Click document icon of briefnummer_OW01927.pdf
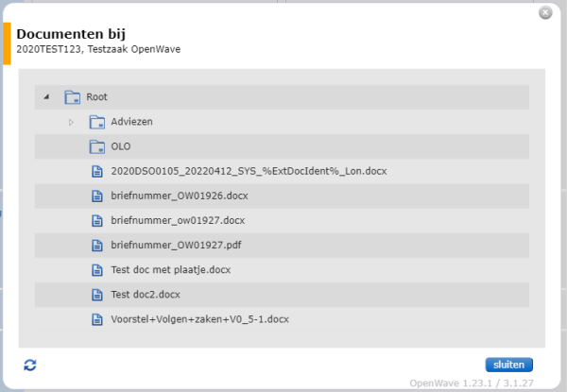Image resolution: width=567 pixels, height=392 pixels. coord(97,246)
